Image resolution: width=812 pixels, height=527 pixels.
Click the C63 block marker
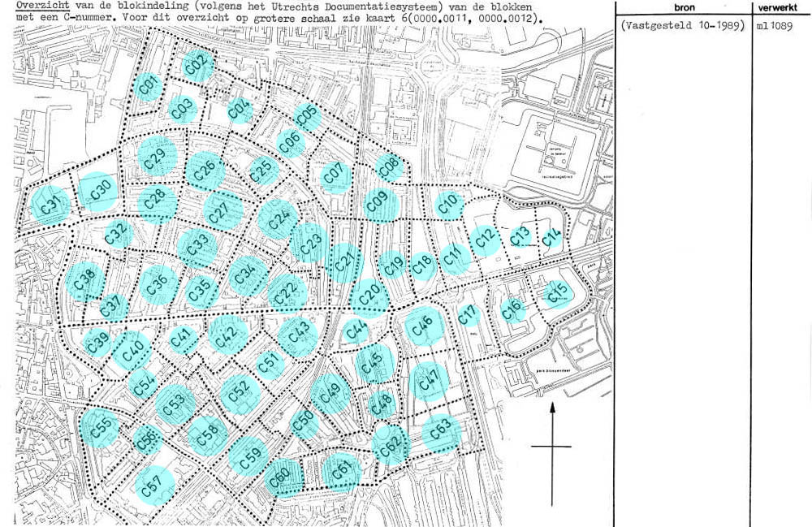(x=441, y=432)
